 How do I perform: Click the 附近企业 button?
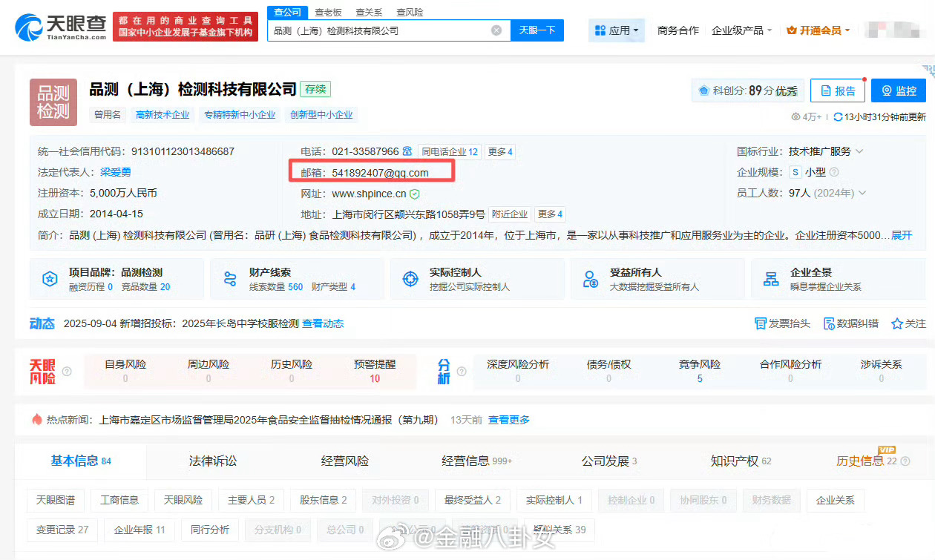click(x=510, y=214)
